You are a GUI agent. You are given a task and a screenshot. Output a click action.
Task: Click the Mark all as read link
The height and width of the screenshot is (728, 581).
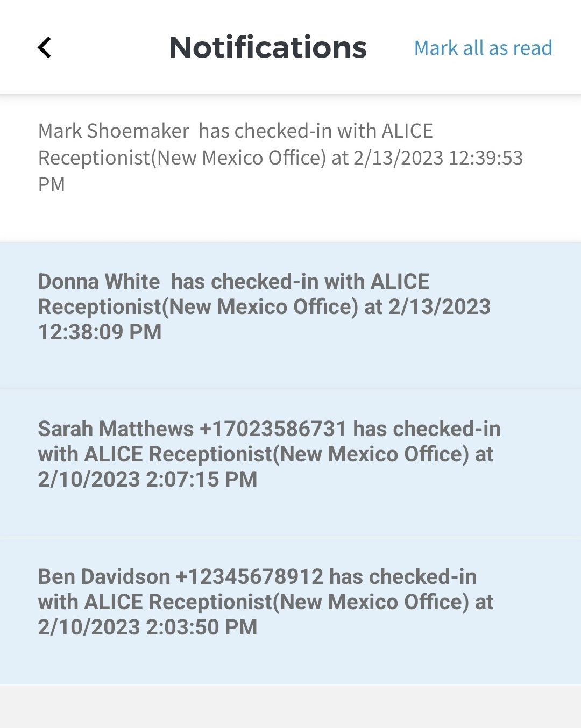(483, 48)
